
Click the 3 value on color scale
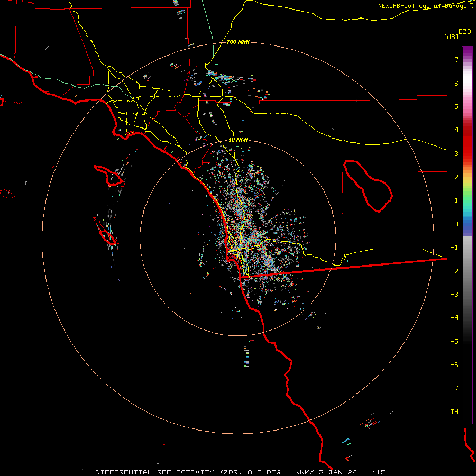tap(456, 153)
